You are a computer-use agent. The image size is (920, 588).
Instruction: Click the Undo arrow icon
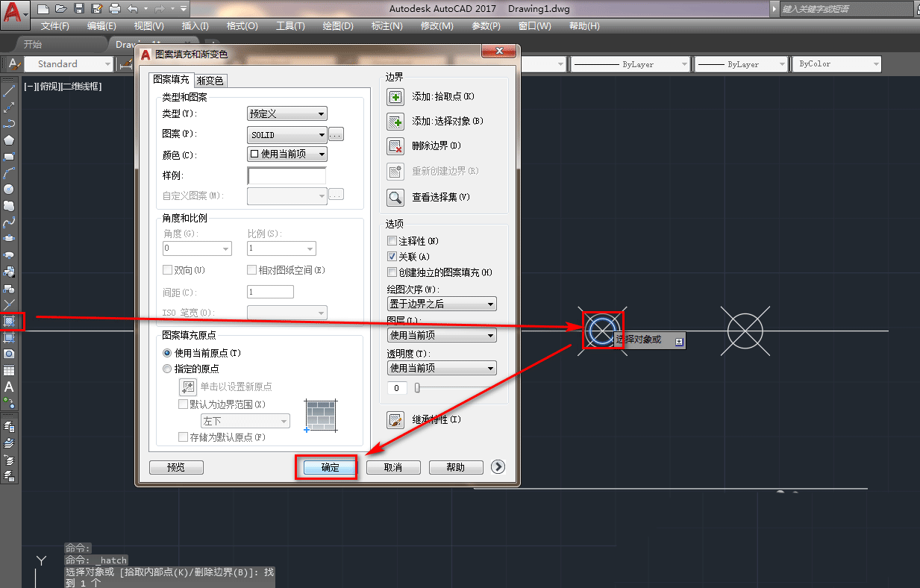[132, 9]
